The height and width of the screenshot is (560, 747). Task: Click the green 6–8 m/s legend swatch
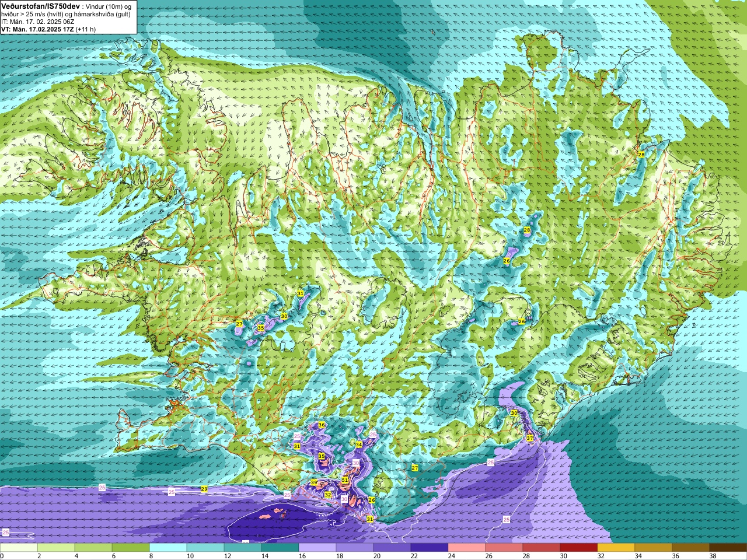point(131,548)
